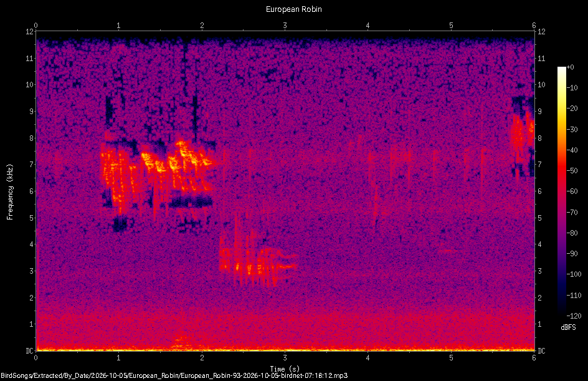Click the '-100' color scale value
Viewport: 588px width, 381px height.
coord(574,274)
